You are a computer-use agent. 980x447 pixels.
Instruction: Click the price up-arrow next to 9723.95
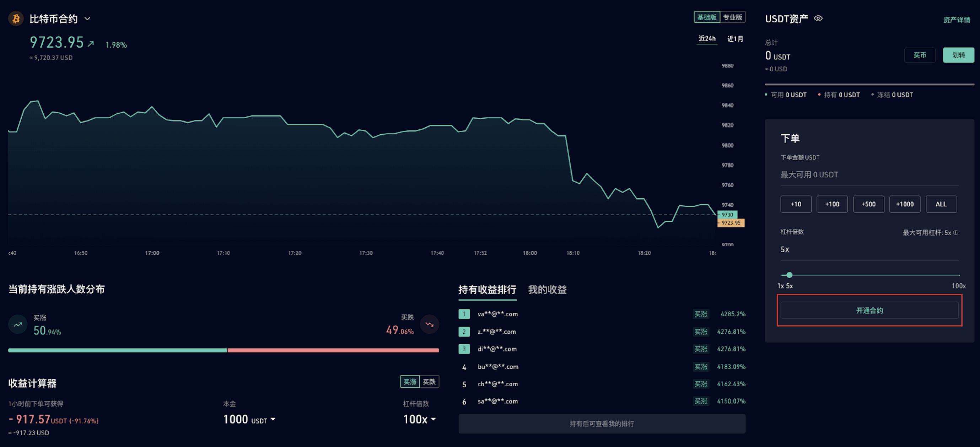coord(91,44)
